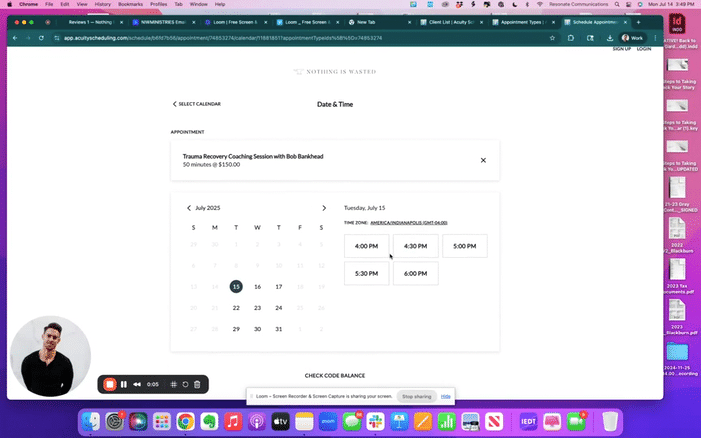Select July 15 on the calendar
The width and height of the screenshot is (701, 438).
pyautogui.click(x=236, y=286)
